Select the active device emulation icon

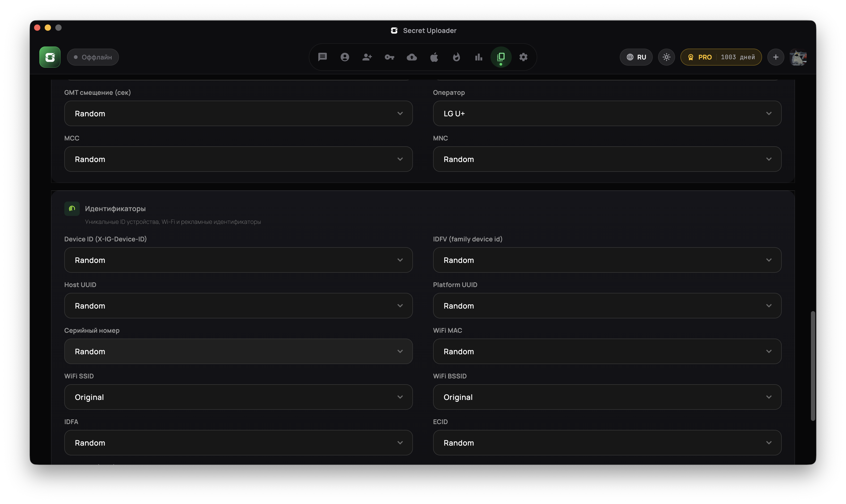501,57
